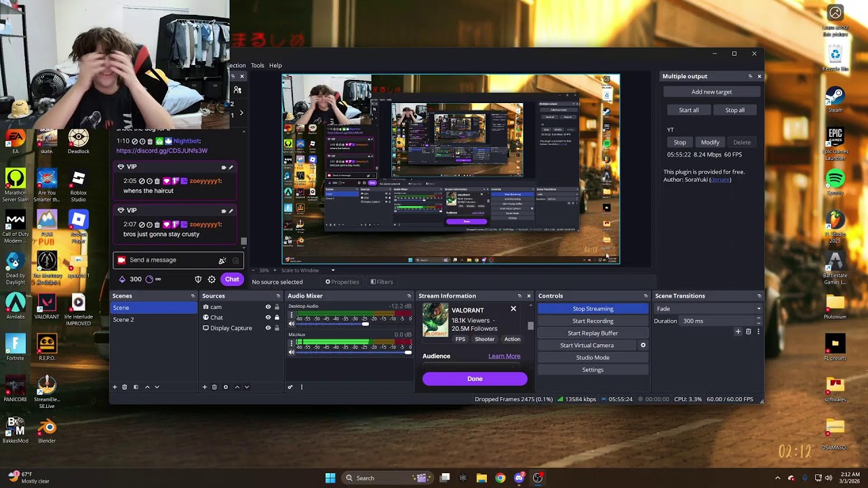This screenshot has width=868, height=488.
Task: Open scene filters in the Scenes dock
Action: 136,387
